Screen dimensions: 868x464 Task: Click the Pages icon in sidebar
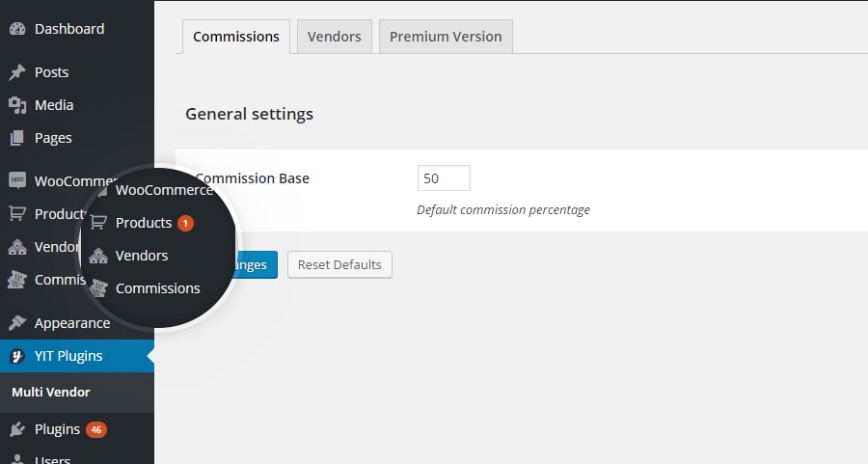tap(17, 138)
